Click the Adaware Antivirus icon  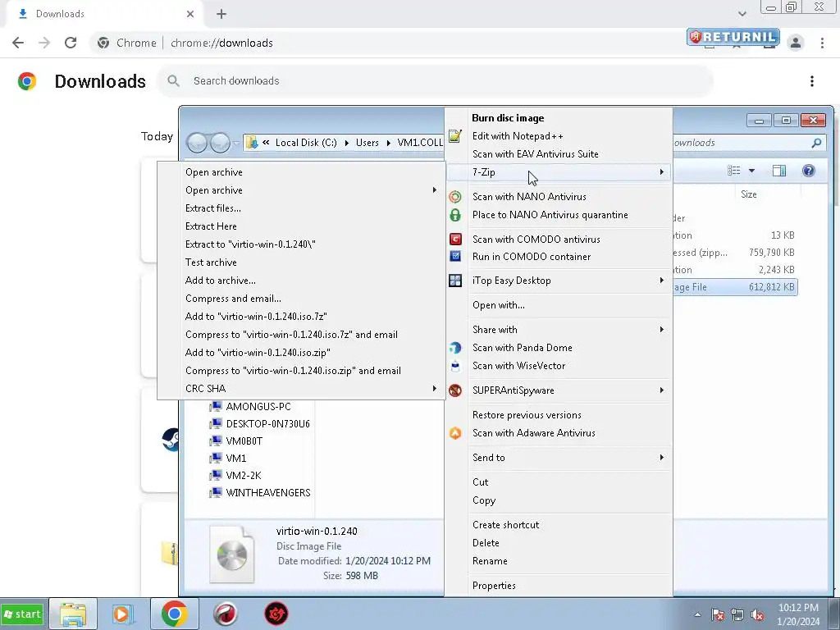[x=454, y=433]
